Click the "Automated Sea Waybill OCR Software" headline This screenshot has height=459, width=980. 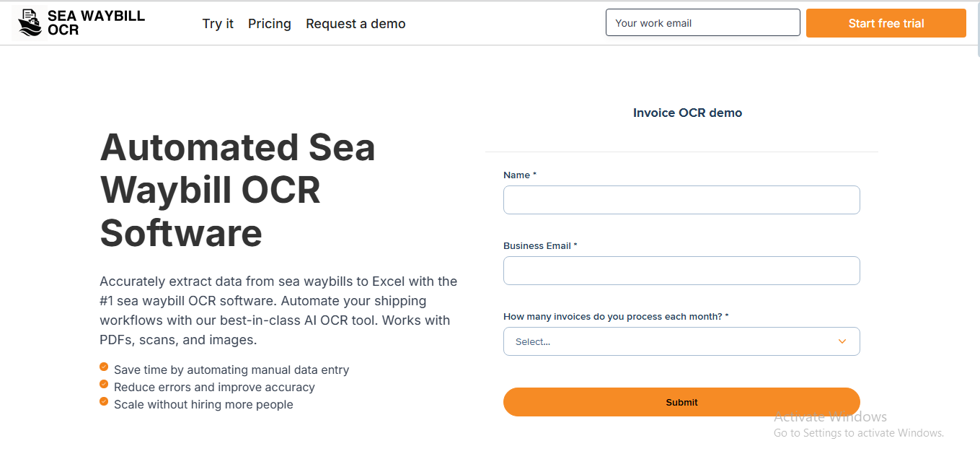coord(238,190)
